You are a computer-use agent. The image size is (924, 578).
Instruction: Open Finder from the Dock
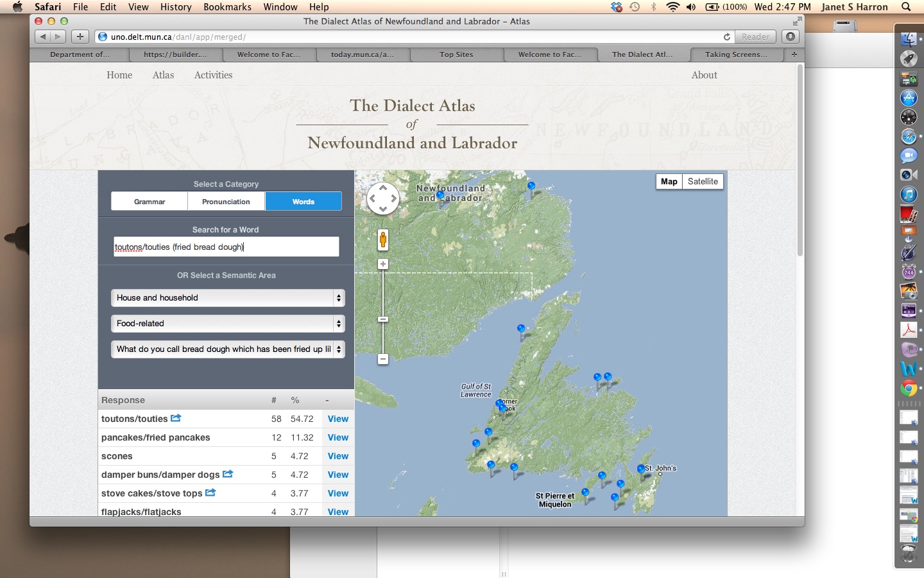[909, 39]
